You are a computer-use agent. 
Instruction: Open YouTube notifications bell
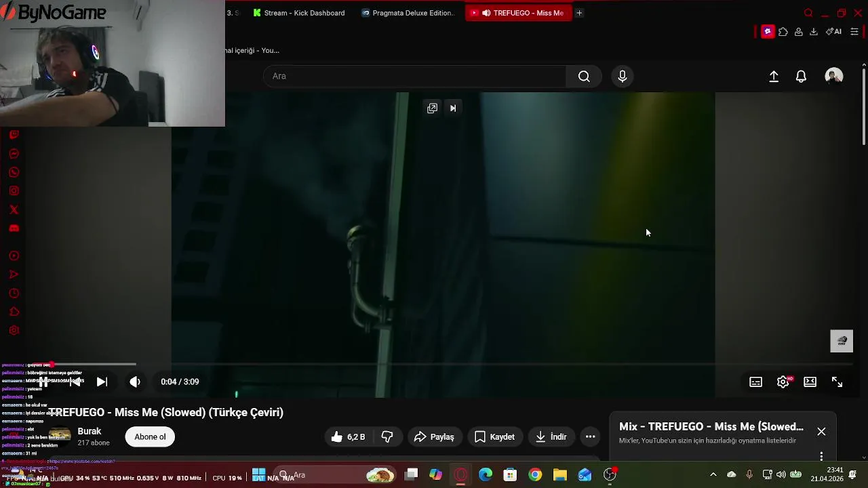pyautogui.click(x=801, y=77)
